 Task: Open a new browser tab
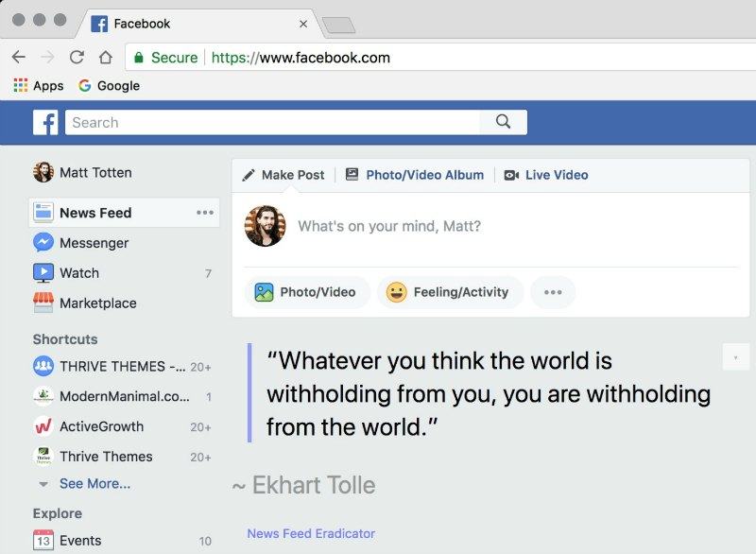338,26
